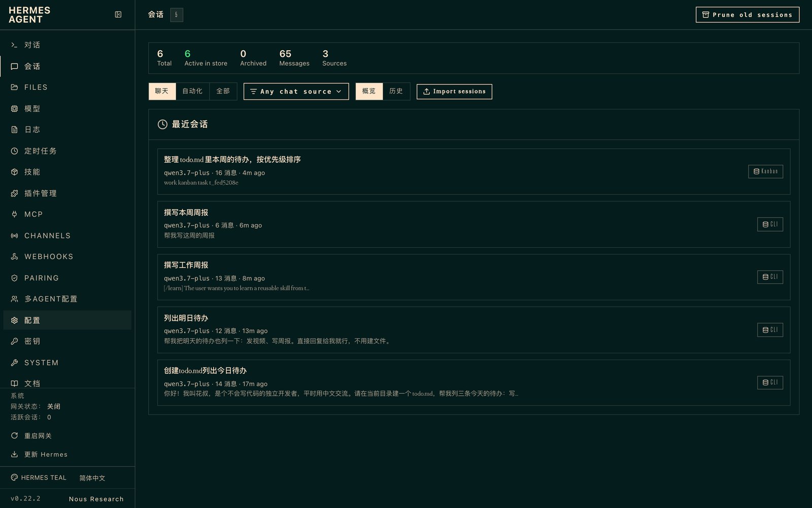This screenshot has width=812, height=508.
Task: Click the 模型 chip icon
Action: (14, 109)
